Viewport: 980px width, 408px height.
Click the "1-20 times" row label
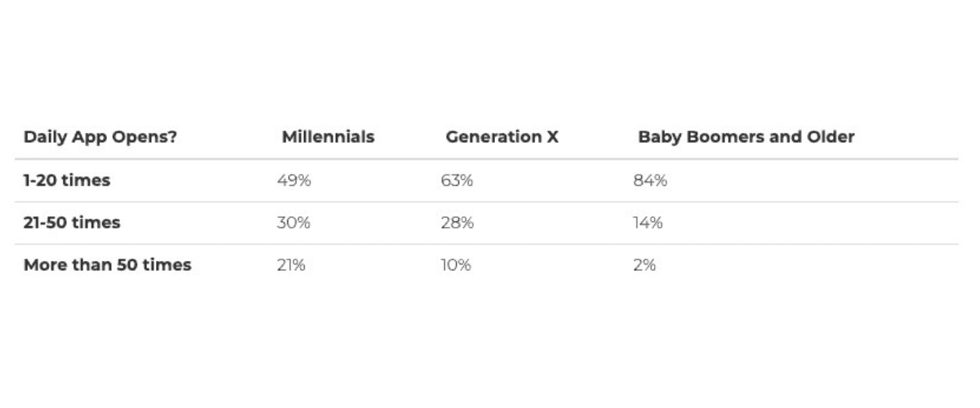pyautogui.click(x=66, y=180)
